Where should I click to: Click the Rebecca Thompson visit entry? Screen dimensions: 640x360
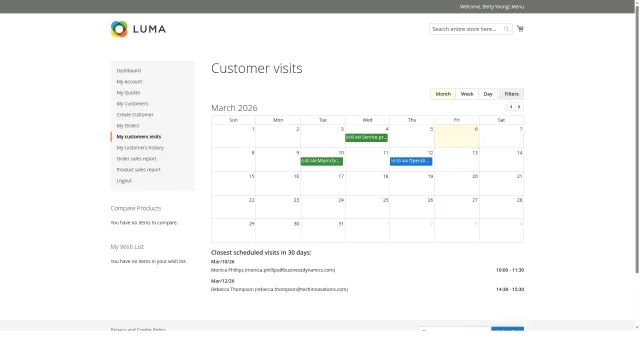(x=279, y=289)
